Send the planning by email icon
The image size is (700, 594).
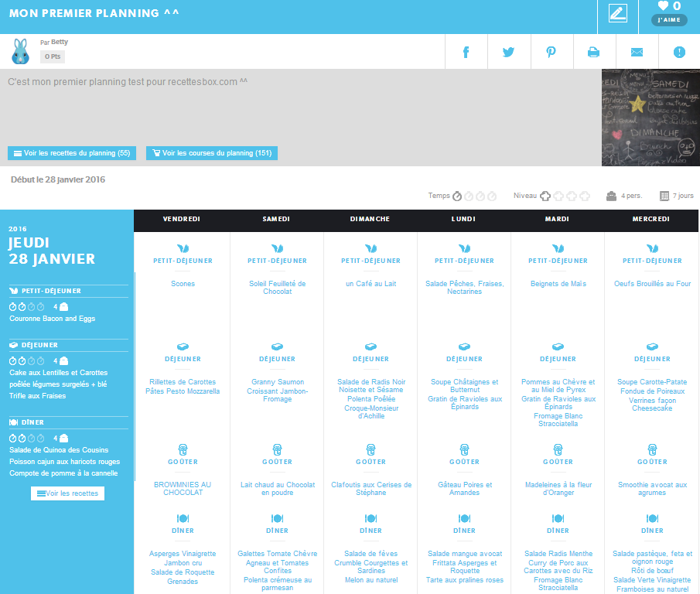(637, 52)
